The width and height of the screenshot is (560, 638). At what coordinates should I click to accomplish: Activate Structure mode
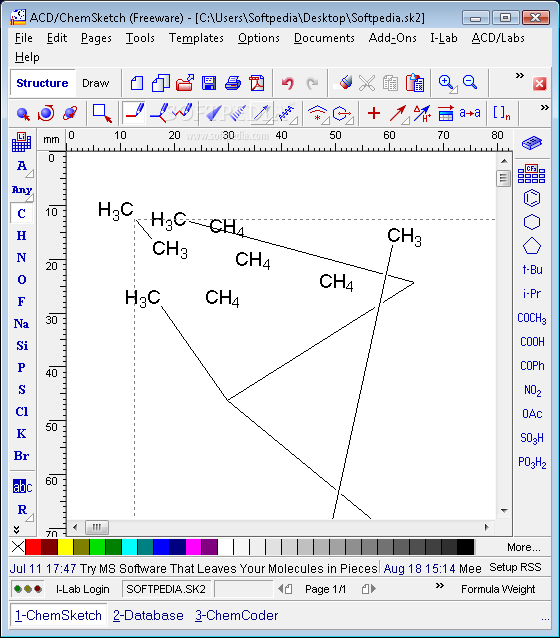point(42,83)
